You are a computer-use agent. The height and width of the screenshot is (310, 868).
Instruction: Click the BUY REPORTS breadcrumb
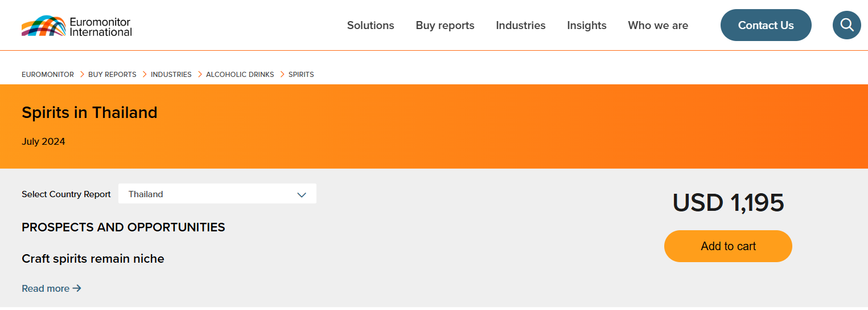(x=112, y=75)
